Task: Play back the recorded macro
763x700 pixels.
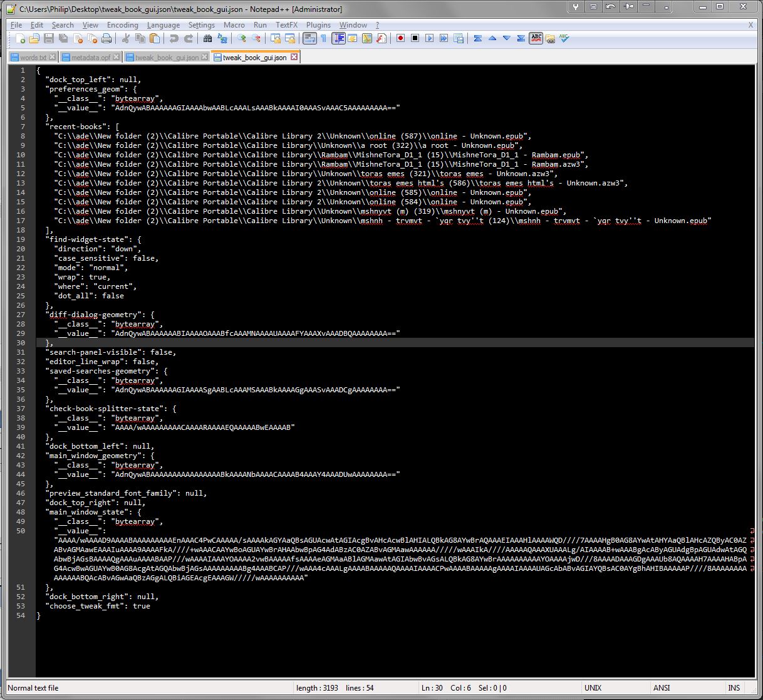Action: point(430,39)
